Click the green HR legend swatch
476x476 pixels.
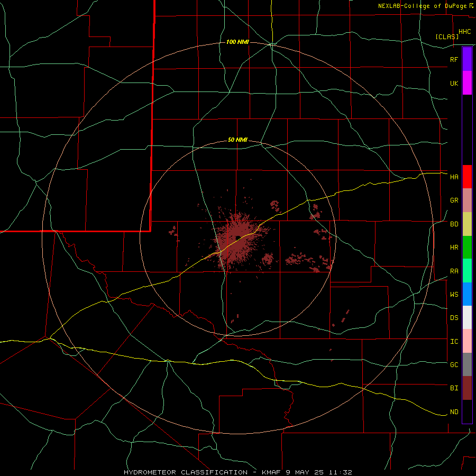pyautogui.click(x=467, y=248)
